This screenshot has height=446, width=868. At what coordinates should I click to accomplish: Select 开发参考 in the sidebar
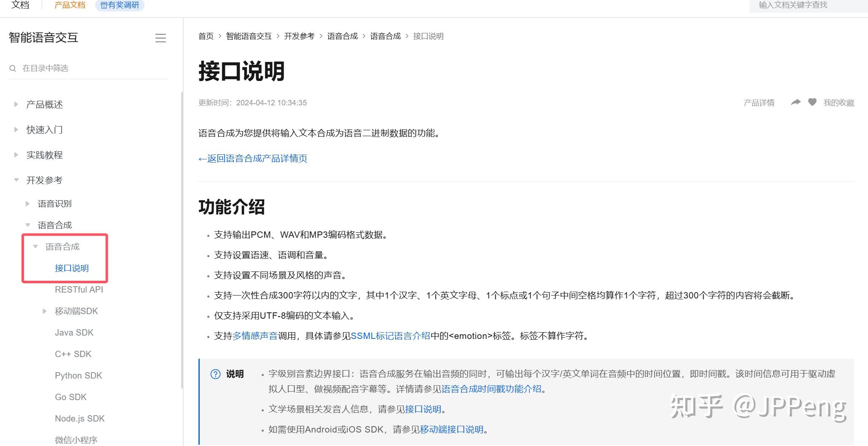click(x=44, y=180)
